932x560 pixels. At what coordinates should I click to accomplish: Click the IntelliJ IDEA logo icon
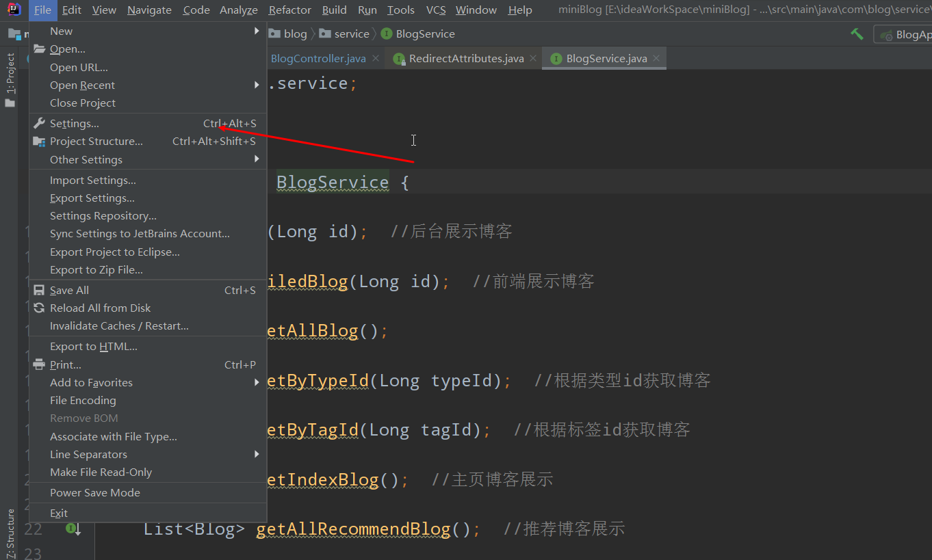click(x=14, y=10)
